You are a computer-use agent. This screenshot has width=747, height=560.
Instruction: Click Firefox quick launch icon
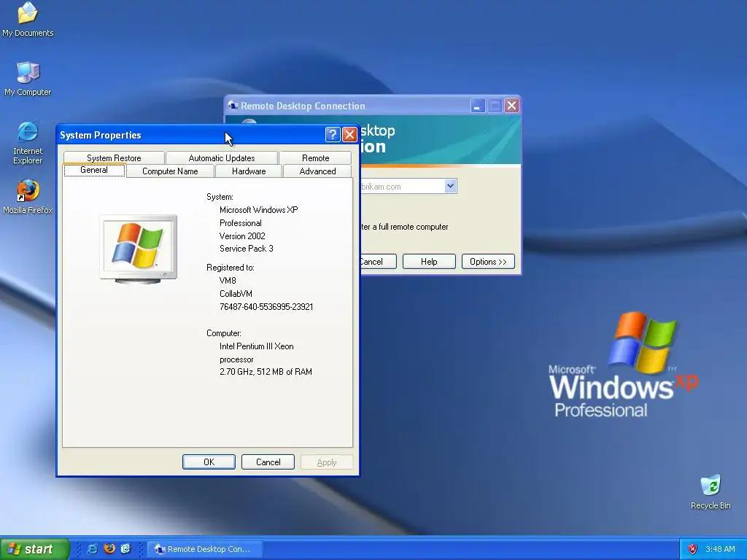[109, 548]
